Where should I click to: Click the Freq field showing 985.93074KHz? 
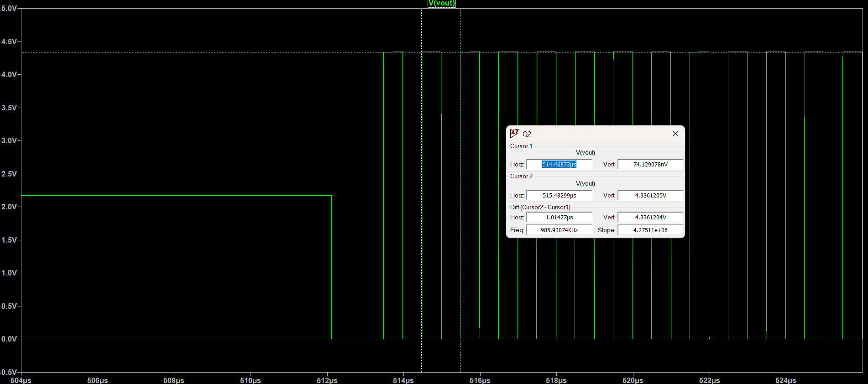559,230
